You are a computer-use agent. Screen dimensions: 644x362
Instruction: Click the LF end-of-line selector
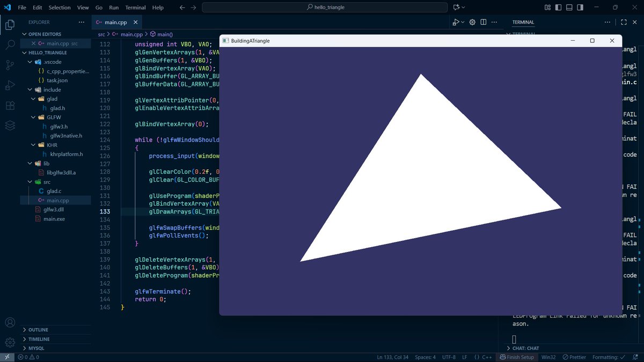[465, 357]
